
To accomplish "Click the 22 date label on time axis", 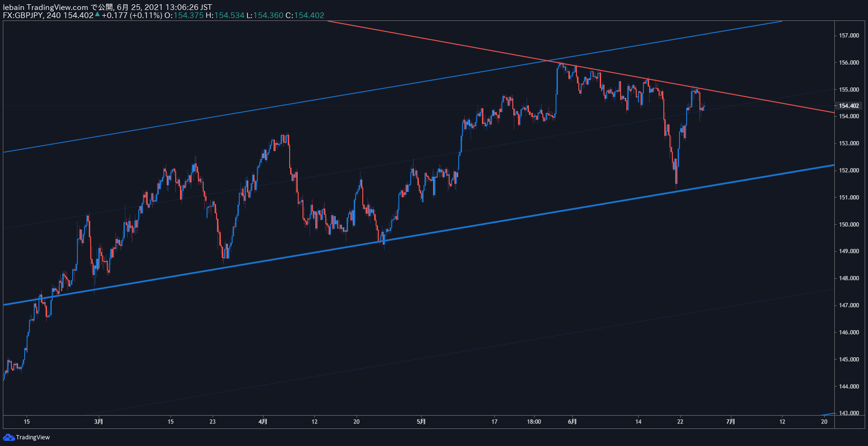I will 680,422.
